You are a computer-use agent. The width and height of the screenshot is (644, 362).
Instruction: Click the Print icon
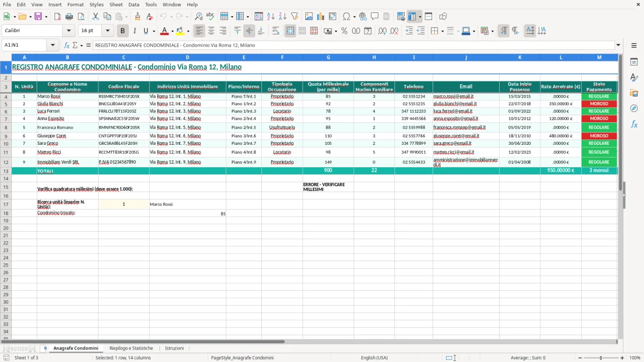click(69, 17)
